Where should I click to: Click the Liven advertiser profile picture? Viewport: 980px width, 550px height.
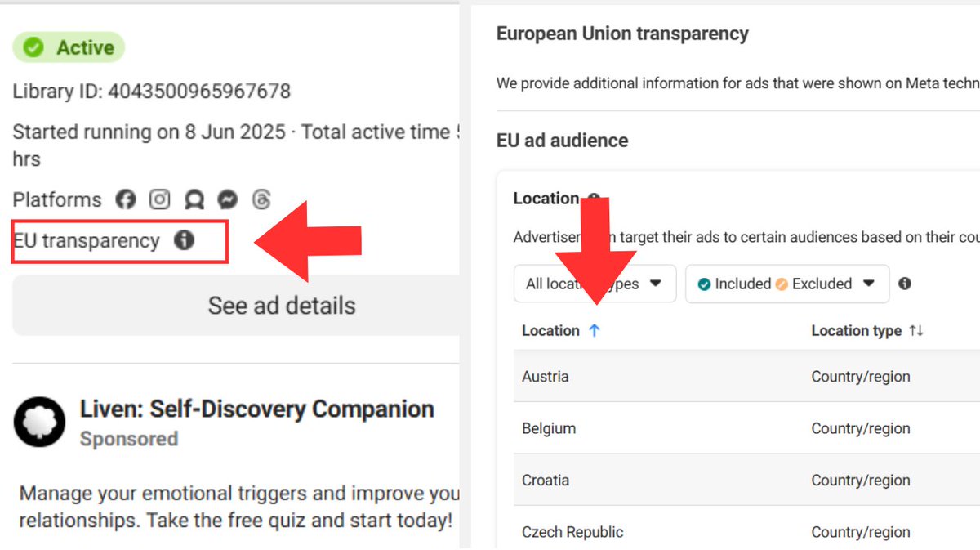point(39,422)
